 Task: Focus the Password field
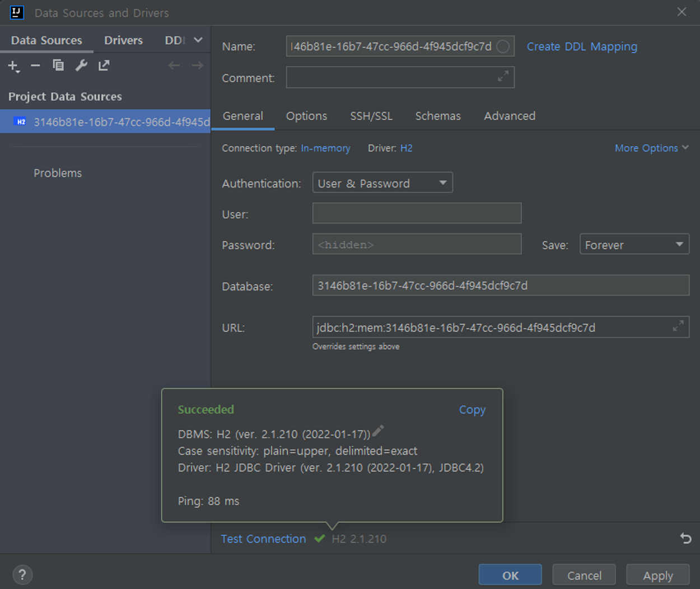[417, 244]
